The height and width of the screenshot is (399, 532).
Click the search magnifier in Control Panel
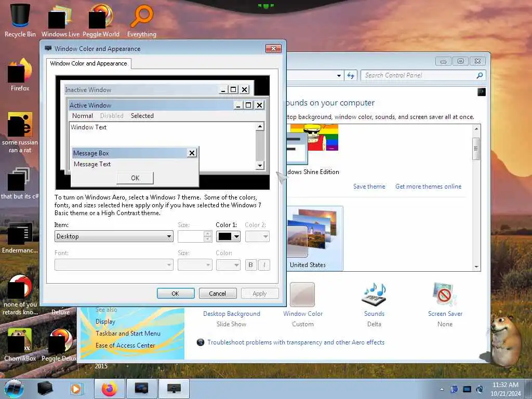(x=480, y=75)
